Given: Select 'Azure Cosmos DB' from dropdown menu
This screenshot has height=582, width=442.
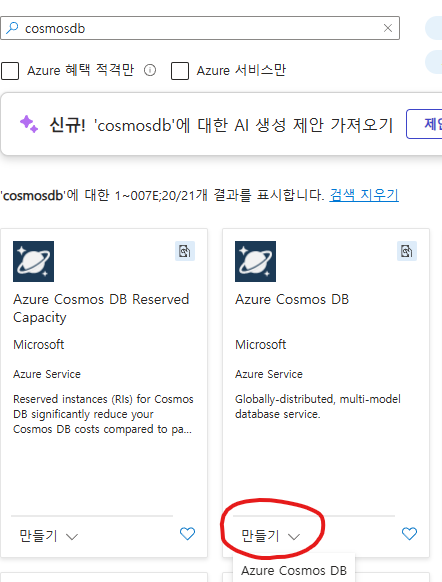Looking at the screenshot, I should point(294,570).
